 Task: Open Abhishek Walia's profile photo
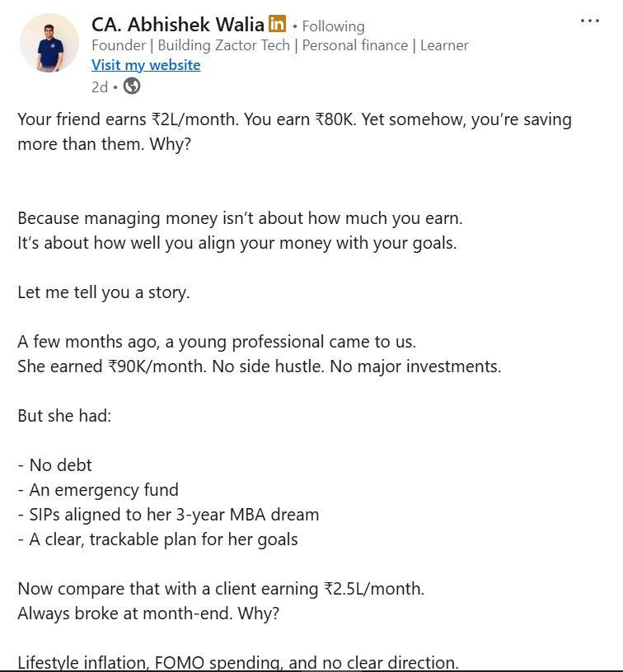[x=49, y=43]
